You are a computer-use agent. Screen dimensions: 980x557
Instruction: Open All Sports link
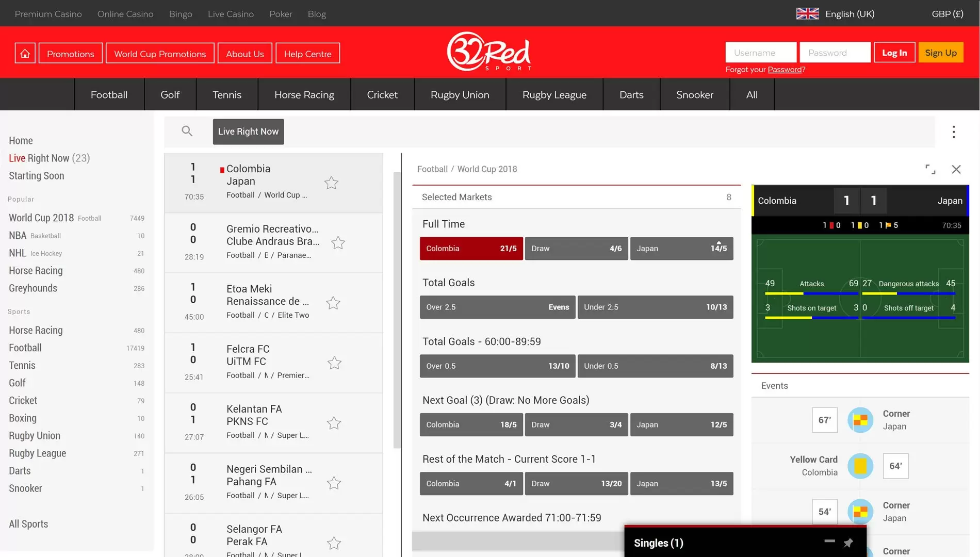point(28,524)
